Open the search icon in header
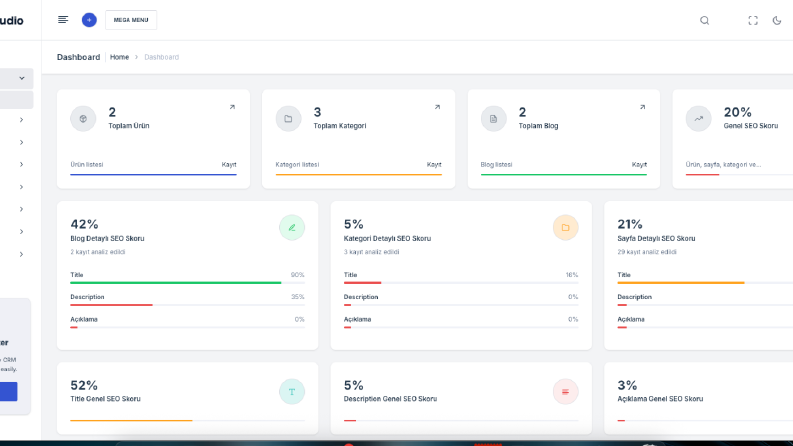The image size is (793, 446). coord(704,20)
